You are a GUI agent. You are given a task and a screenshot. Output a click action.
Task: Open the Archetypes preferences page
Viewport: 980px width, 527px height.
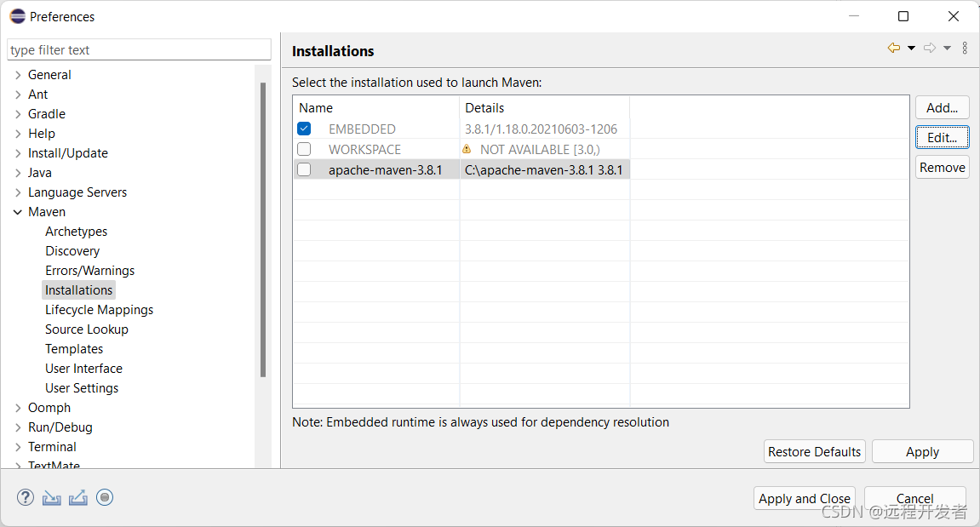click(77, 232)
